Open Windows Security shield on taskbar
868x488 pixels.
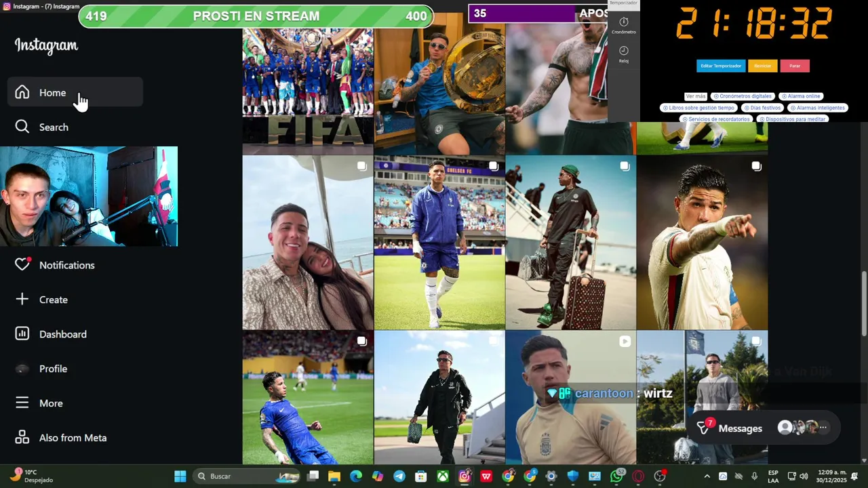tap(573, 476)
